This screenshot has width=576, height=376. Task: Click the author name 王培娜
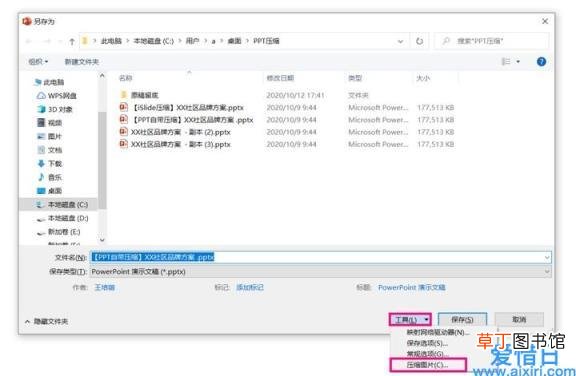(x=104, y=287)
